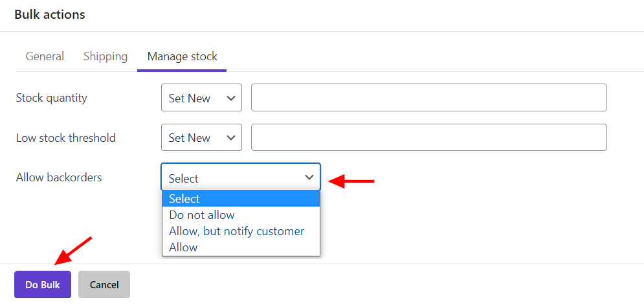Screen dimensions: 644x307
Task: Pick Allow, but notify customer option
Action: click(x=241, y=231)
